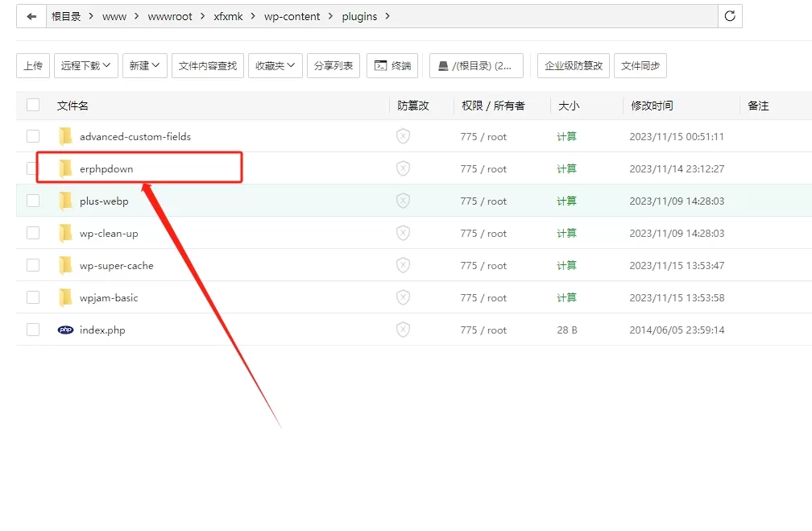Toggle the select-all checkbox in the header
The width and height of the screenshot is (812, 531).
32,105
